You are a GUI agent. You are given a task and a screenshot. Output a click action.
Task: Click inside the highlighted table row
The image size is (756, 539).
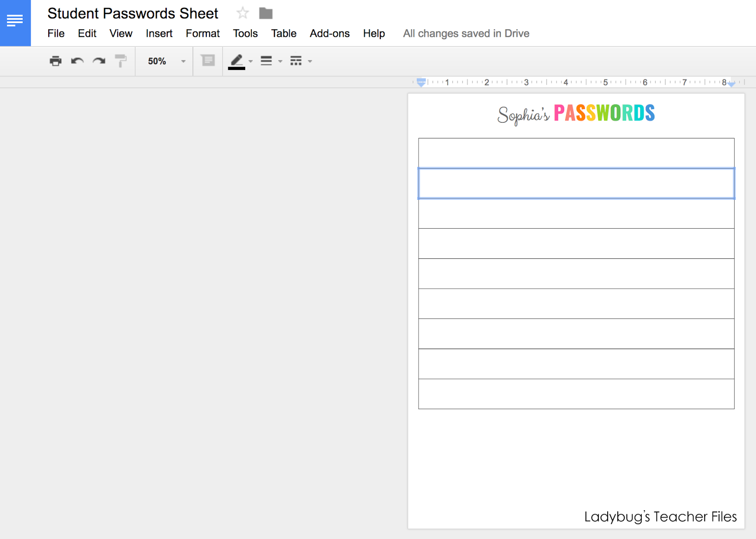pos(576,183)
